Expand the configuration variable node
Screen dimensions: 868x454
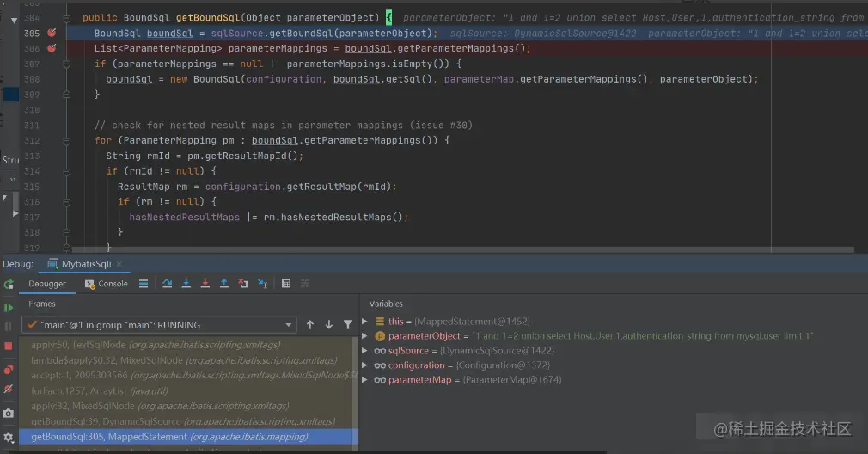364,365
